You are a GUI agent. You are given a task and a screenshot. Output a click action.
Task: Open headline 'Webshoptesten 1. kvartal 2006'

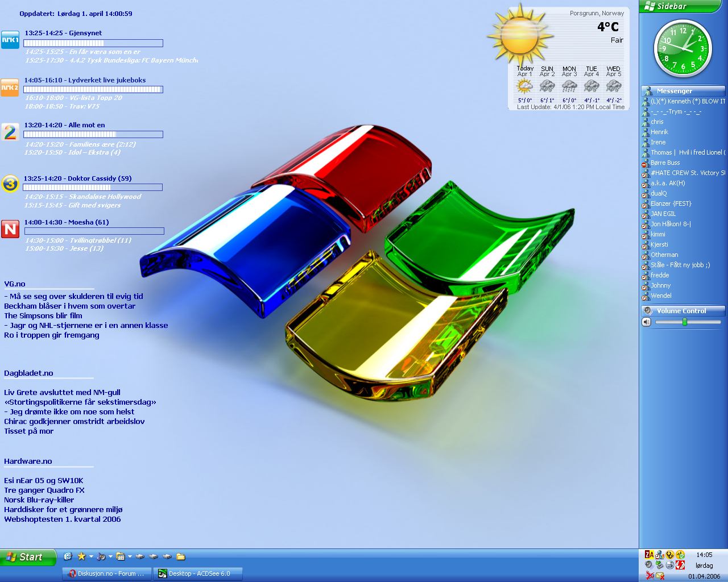coord(62,519)
